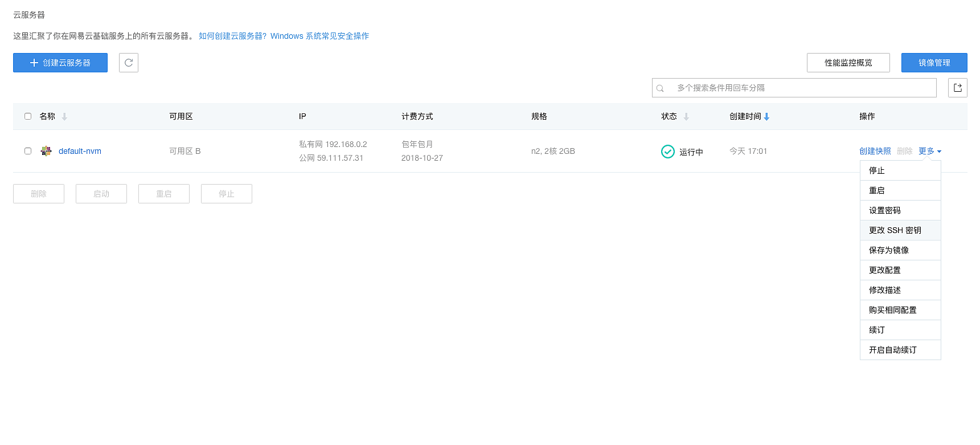Sort by name using arrow icon
980x445 pixels.
[x=64, y=117]
